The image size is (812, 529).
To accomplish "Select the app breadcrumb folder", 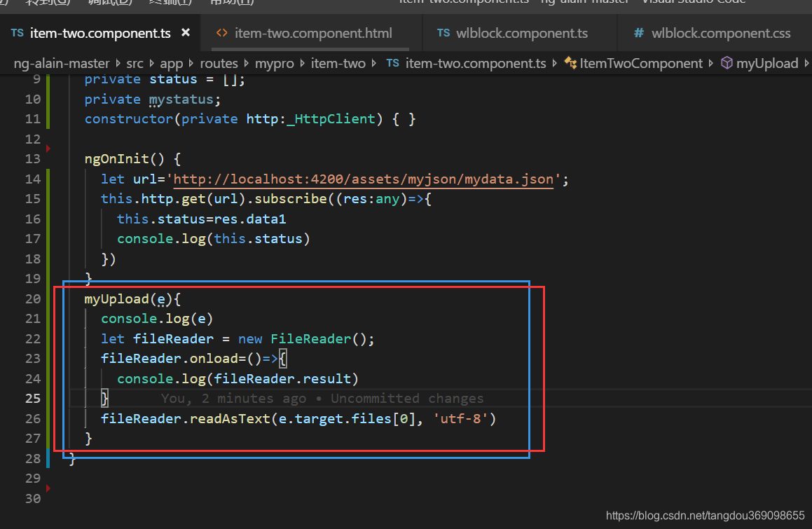I will [172, 64].
